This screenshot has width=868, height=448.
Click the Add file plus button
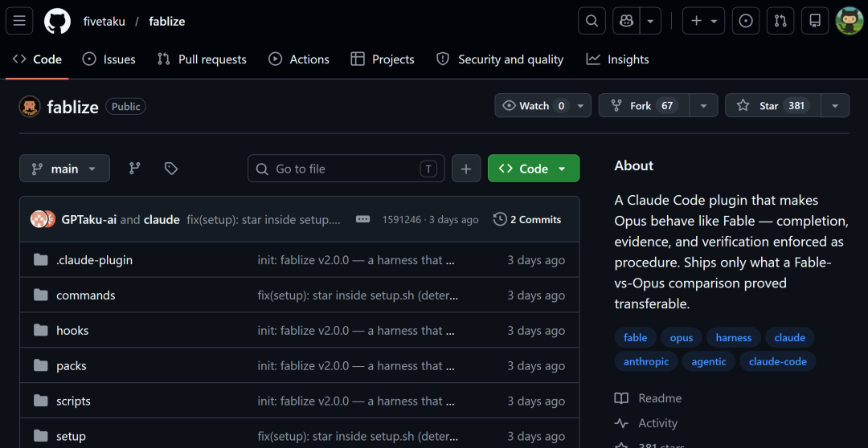pyautogui.click(x=466, y=169)
